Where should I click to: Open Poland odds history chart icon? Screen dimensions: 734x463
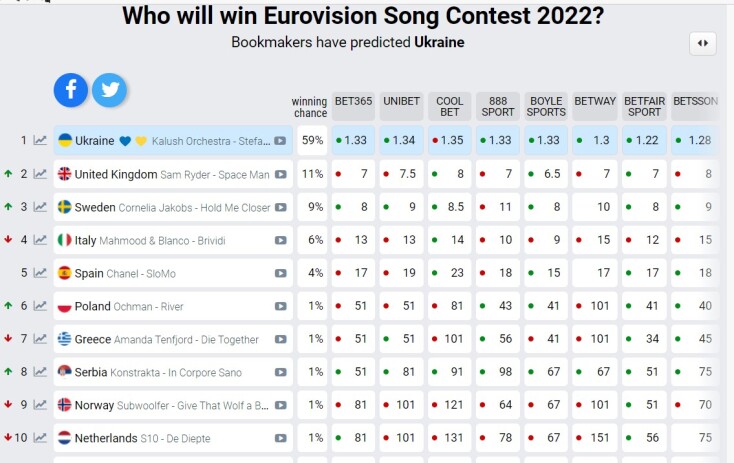(40, 306)
